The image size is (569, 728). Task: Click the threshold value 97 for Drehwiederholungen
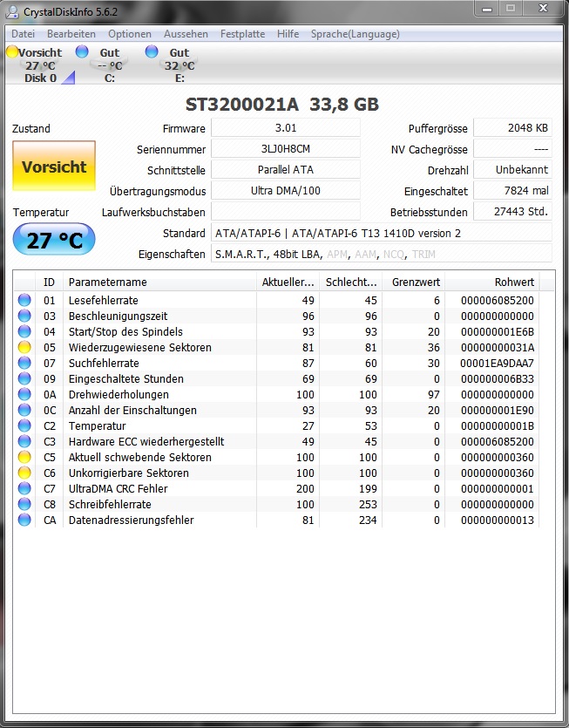tap(433, 394)
